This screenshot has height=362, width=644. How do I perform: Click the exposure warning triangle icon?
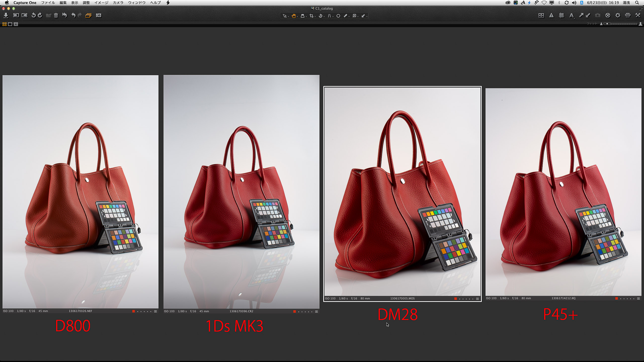coord(551,16)
